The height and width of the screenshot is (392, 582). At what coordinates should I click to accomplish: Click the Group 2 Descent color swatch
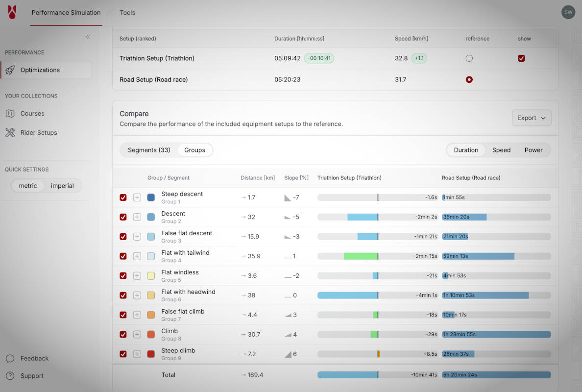[151, 217]
